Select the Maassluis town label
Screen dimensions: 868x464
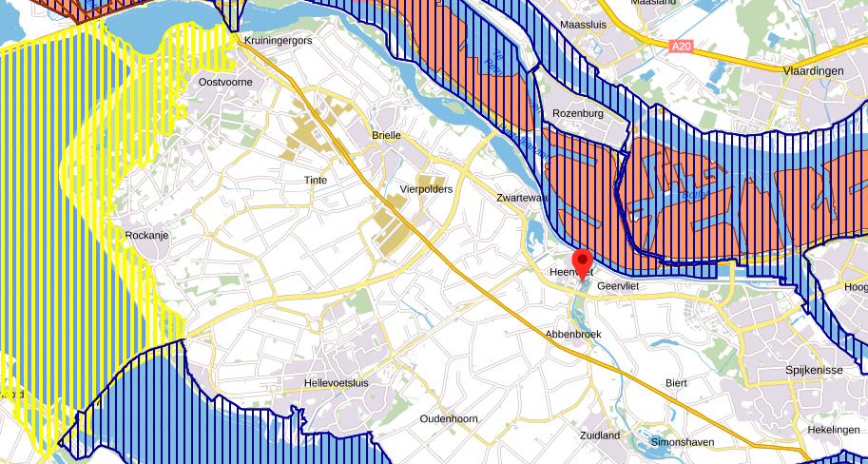tap(584, 25)
